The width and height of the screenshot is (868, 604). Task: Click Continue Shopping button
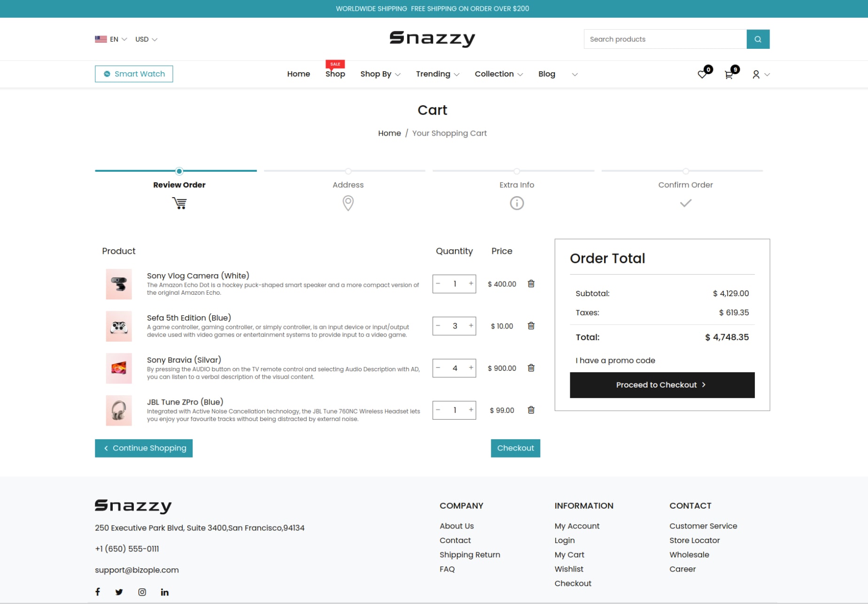click(x=144, y=448)
